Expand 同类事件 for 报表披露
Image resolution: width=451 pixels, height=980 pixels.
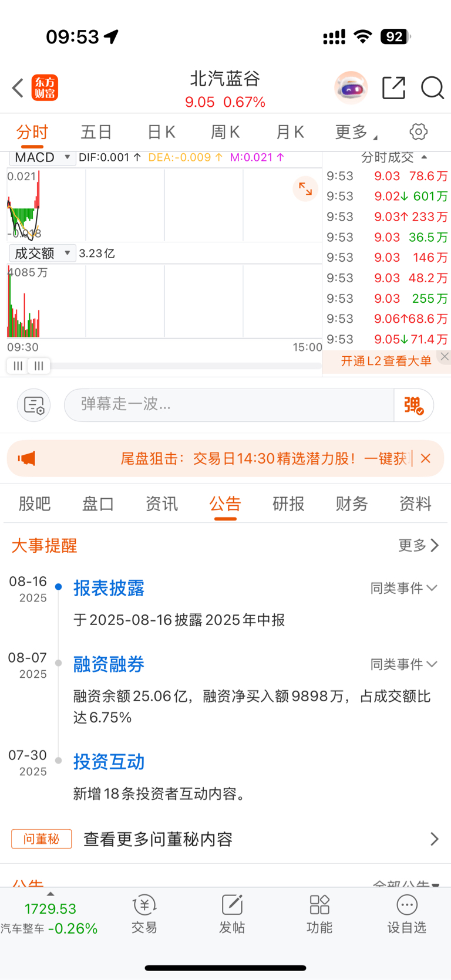[x=403, y=588]
